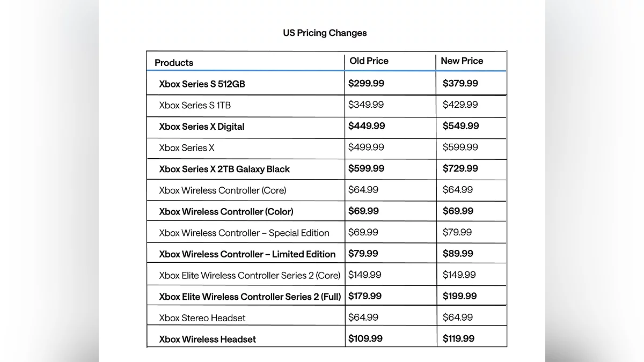Click the $119.99 Wireless Headset new price
Viewport: 644px width, 362px height.
[x=458, y=338]
